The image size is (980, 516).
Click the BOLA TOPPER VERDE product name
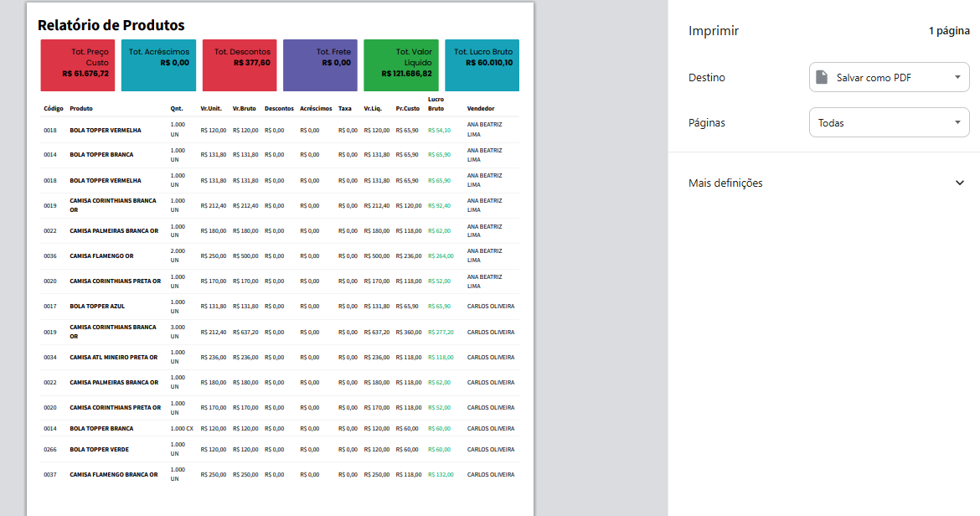coord(99,450)
